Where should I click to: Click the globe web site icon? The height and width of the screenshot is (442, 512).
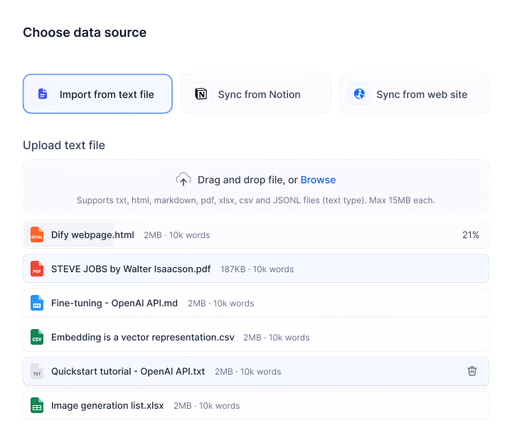(x=359, y=94)
